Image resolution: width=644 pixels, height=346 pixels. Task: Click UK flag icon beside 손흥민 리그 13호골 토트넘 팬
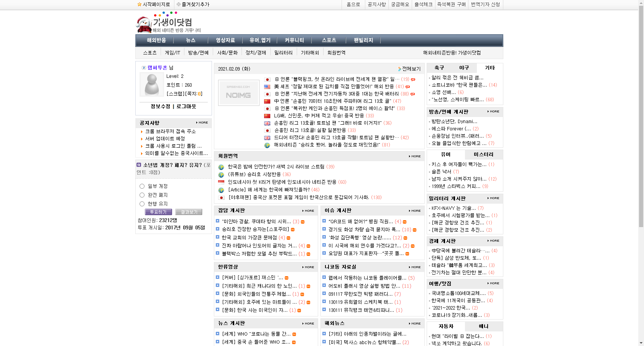point(267,123)
